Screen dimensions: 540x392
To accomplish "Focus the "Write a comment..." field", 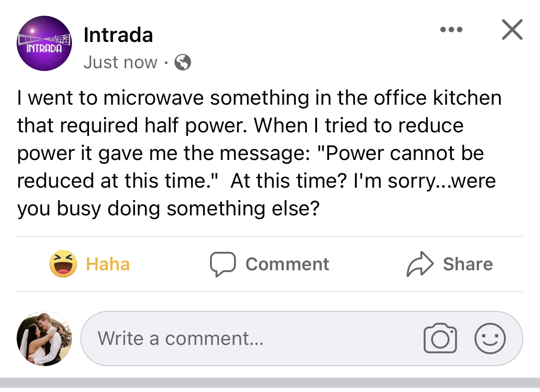I will (249, 339).
